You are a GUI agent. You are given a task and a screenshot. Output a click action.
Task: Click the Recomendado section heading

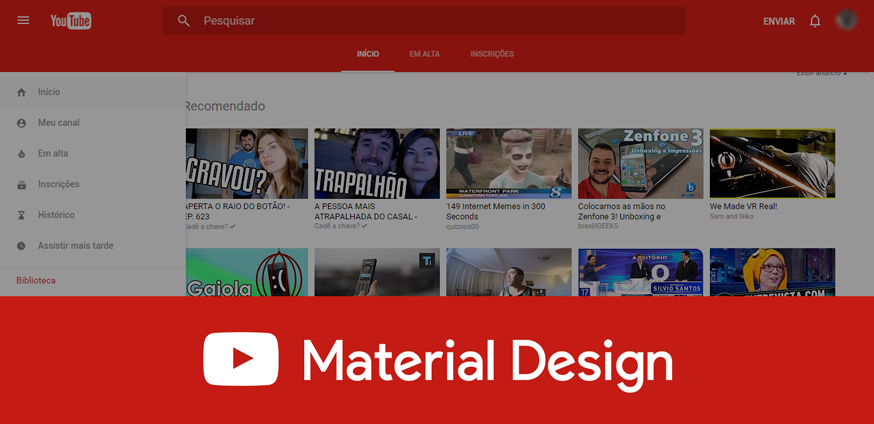click(225, 106)
